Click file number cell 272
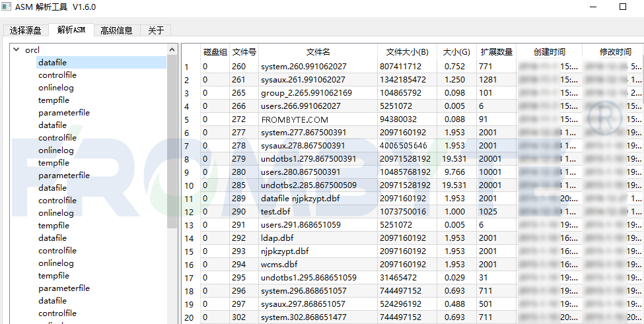644x324 pixels. [x=244, y=119]
